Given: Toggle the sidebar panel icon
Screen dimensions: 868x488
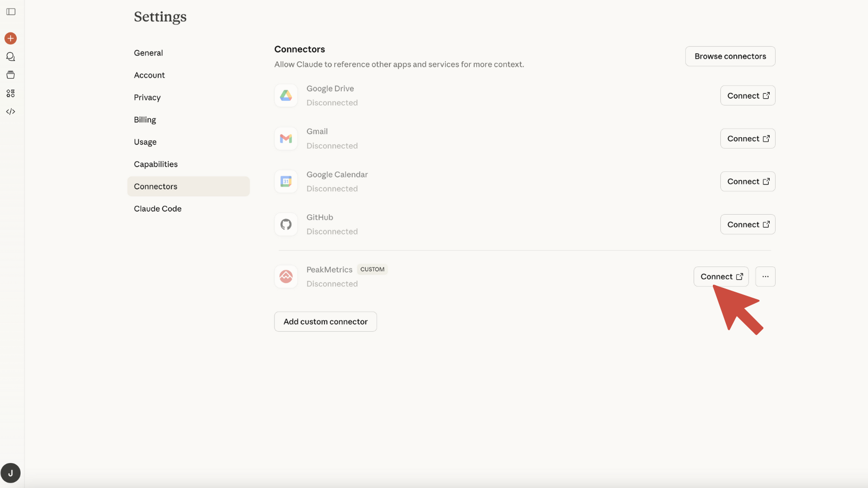Looking at the screenshot, I should point(11,12).
